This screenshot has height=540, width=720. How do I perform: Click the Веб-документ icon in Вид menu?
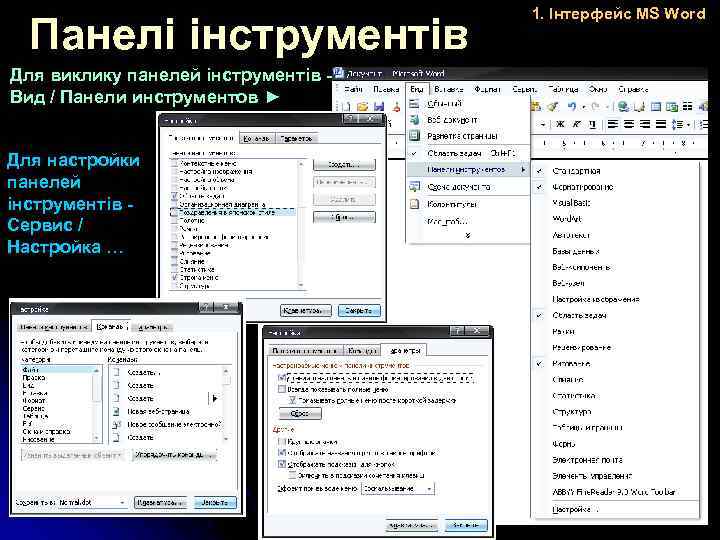pyautogui.click(x=414, y=119)
